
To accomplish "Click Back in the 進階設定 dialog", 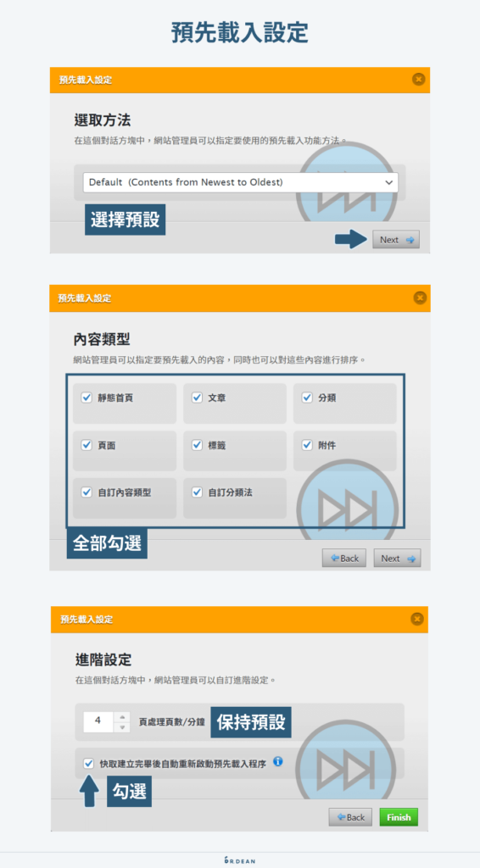I will point(350,817).
